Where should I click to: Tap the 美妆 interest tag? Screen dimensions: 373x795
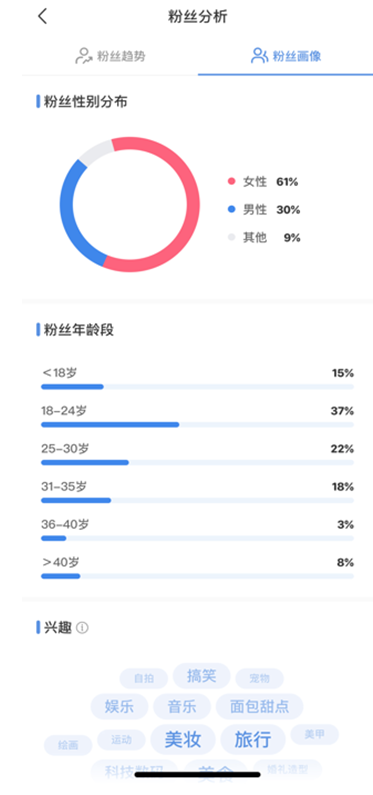pyautogui.click(x=183, y=740)
